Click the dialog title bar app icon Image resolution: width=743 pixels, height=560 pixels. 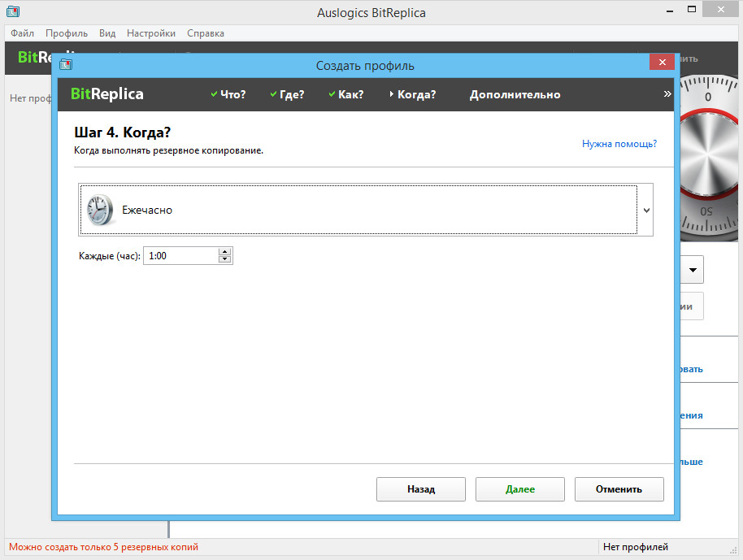(66, 64)
